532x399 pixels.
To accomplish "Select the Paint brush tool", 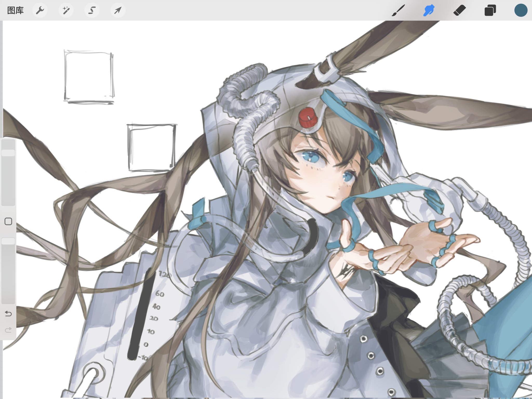I will (x=398, y=10).
